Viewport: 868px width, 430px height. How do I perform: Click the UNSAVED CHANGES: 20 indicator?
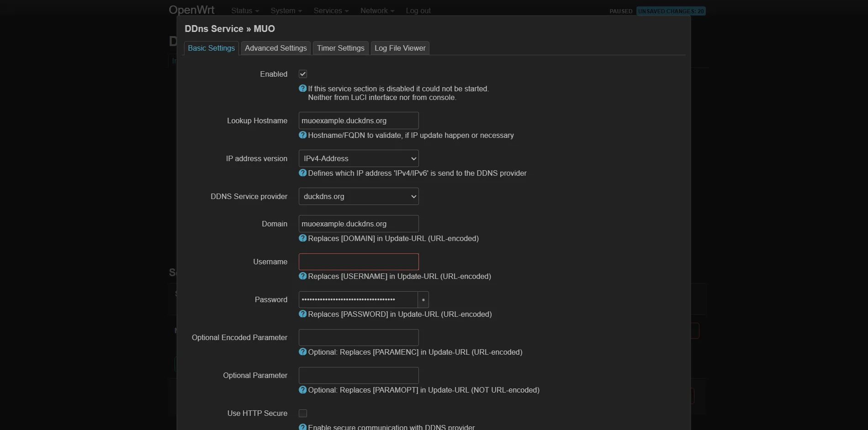[670, 11]
